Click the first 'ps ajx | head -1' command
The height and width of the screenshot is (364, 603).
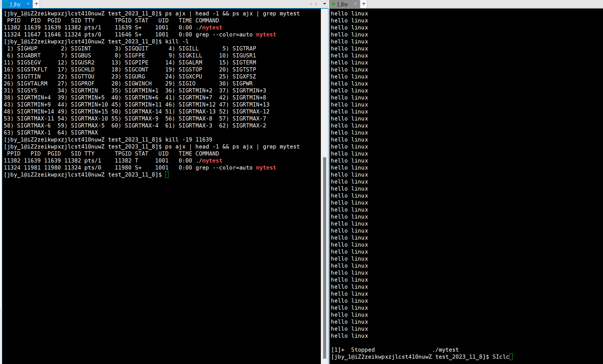point(192,13)
